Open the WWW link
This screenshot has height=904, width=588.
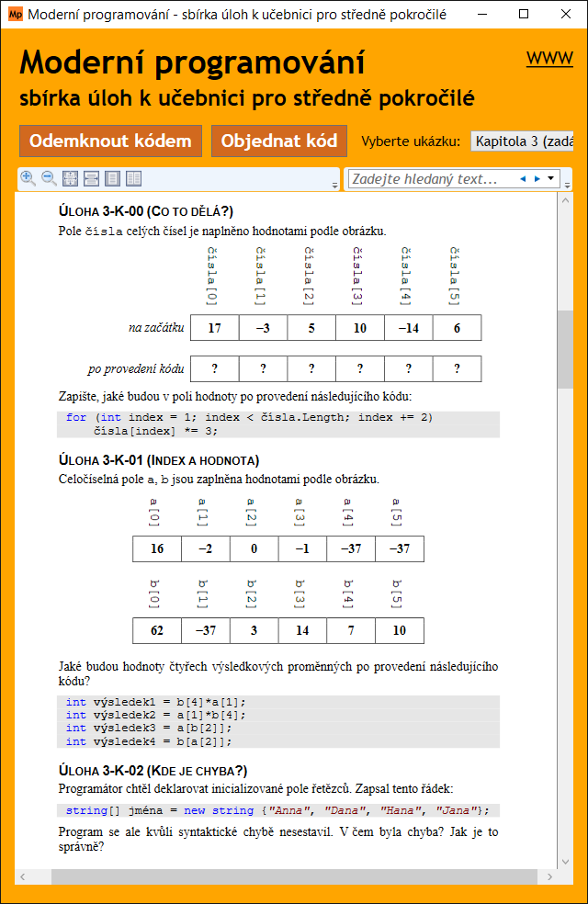[x=549, y=59]
